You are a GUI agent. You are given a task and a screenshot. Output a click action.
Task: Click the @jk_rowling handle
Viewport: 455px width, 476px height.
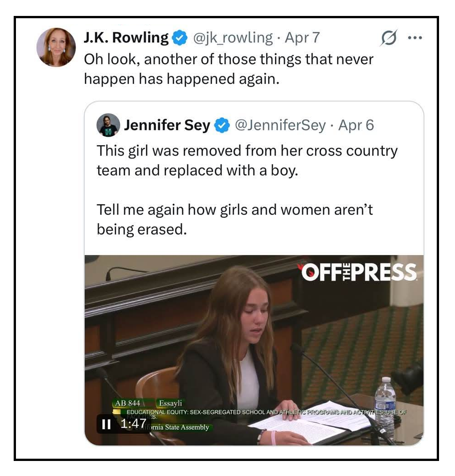tap(233, 38)
